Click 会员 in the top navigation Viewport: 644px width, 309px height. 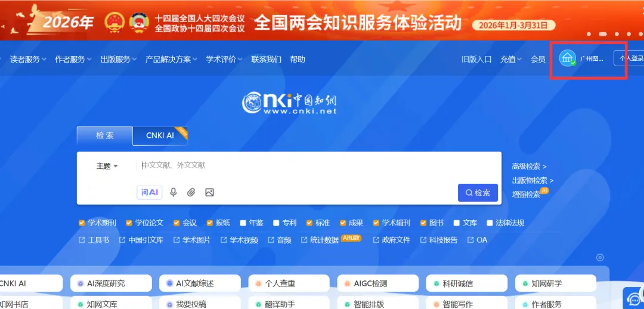[x=538, y=59]
